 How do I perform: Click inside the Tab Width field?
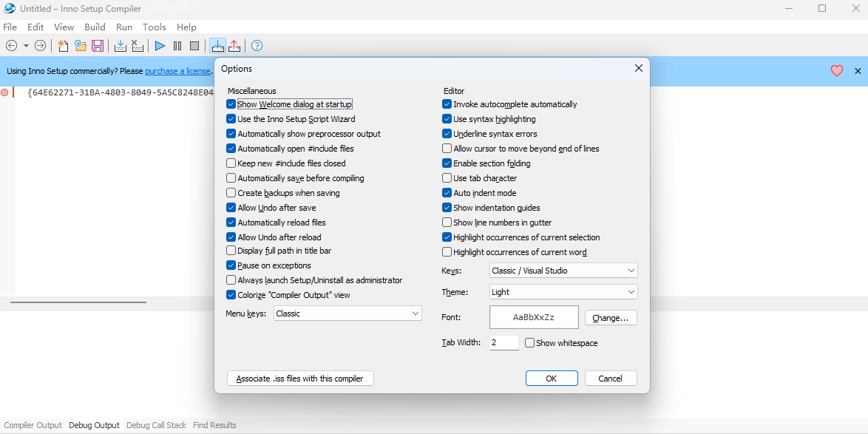point(503,342)
